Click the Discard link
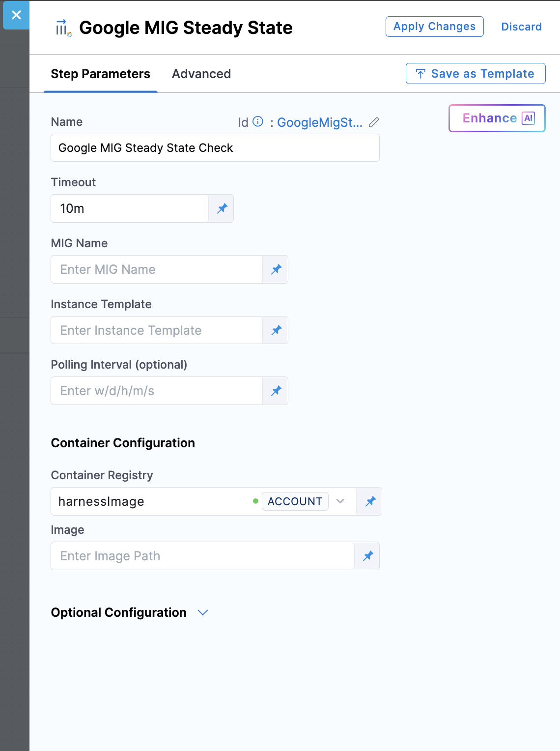 tap(521, 27)
